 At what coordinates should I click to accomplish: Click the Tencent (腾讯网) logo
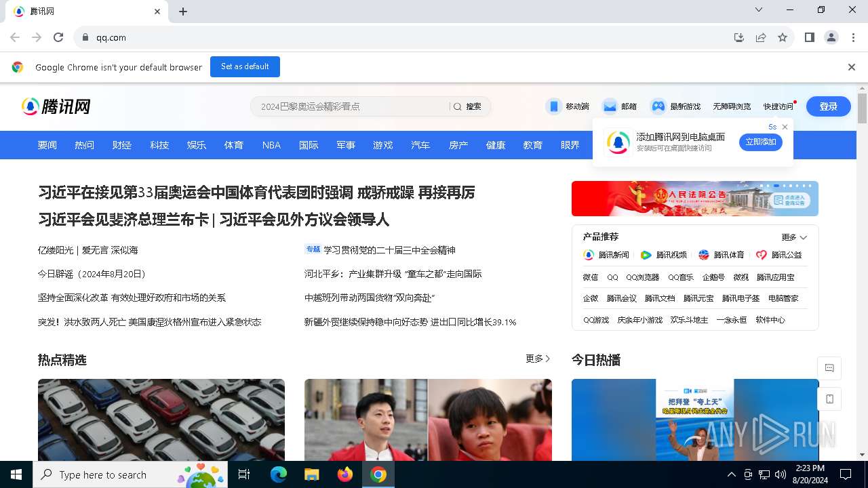point(56,106)
